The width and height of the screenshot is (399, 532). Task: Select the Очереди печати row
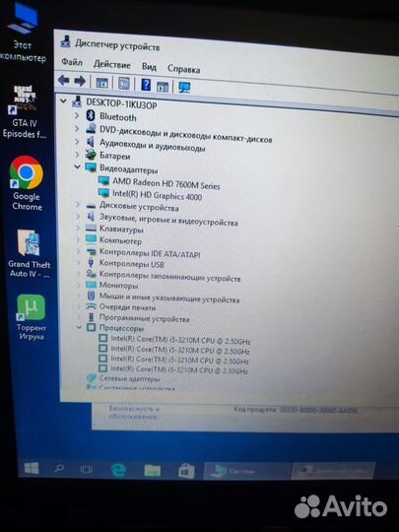point(127,307)
